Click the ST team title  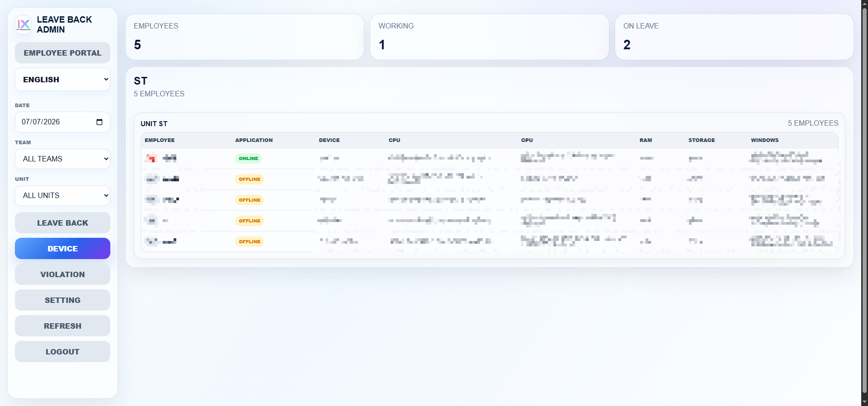tap(141, 81)
